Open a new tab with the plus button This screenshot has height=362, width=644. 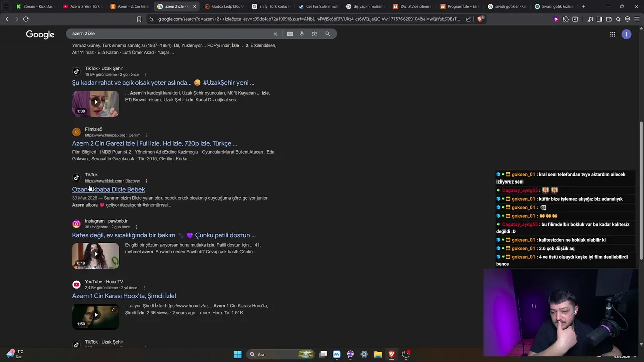[583, 6]
